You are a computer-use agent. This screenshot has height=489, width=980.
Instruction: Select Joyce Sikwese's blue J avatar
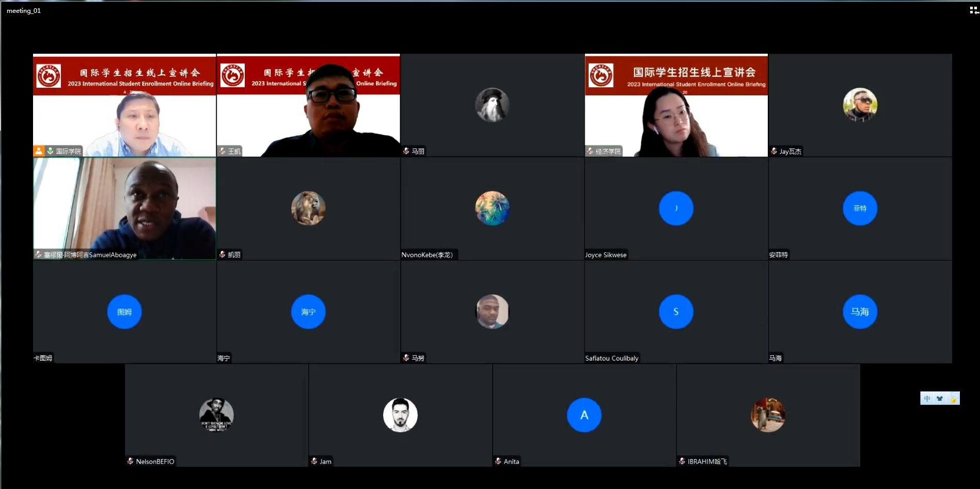(x=676, y=208)
